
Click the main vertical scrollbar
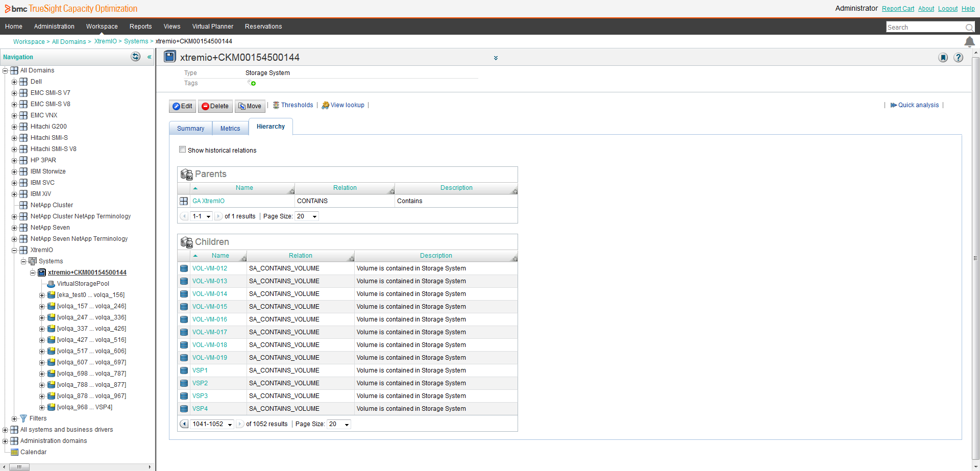976,258
